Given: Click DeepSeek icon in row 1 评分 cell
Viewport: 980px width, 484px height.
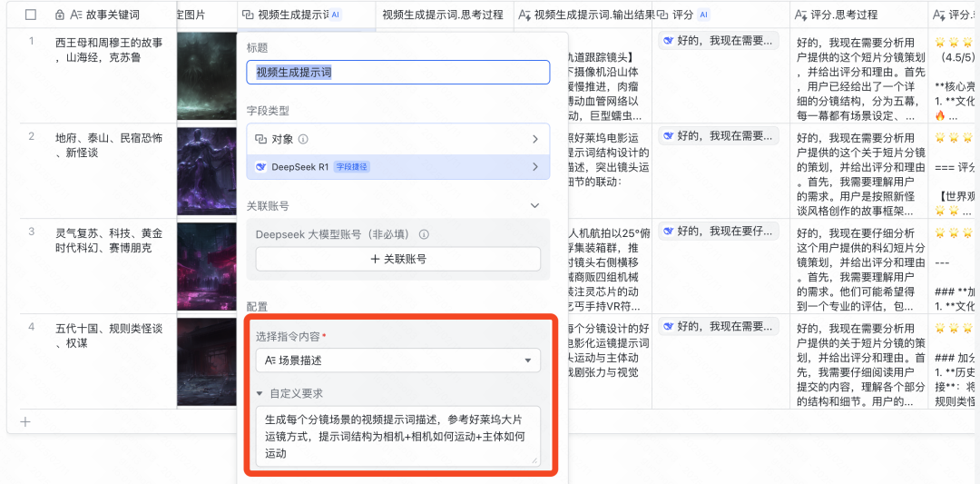Looking at the screenshot, I should point(669,41).
